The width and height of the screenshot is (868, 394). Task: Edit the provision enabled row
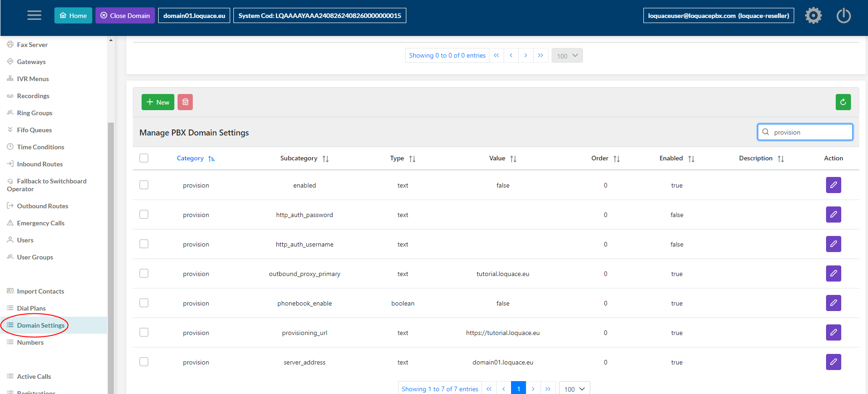pyautogui.click(x=833, y=185)
